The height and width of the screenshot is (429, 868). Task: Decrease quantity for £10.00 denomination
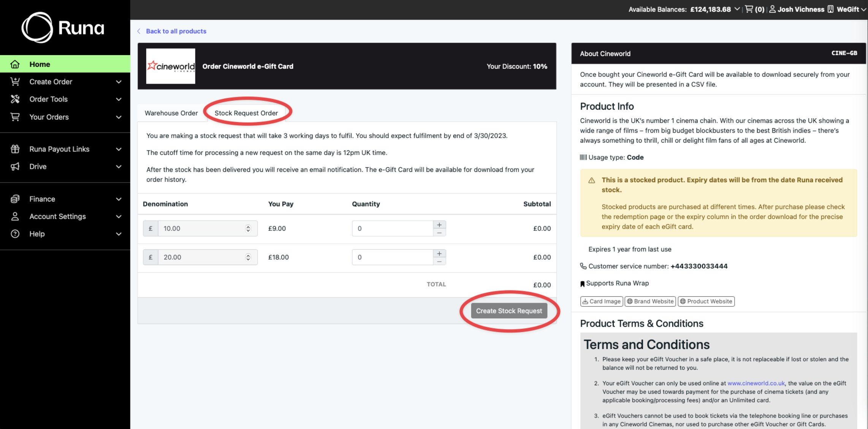(x=439, y=232)
